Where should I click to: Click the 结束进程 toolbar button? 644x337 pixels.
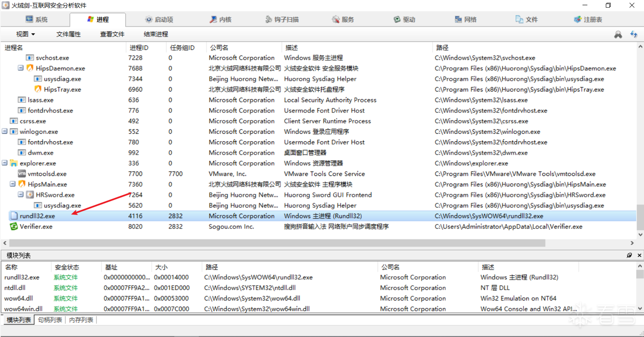pos(156,34)
